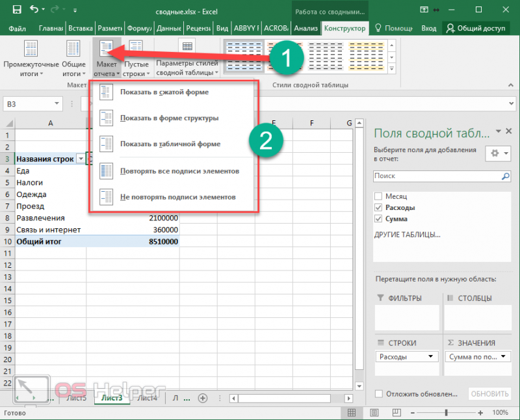Click the search magnifier icon
The width and height of the screenshot is (520, 420).
pyautogui.click(x=506, y=176)
